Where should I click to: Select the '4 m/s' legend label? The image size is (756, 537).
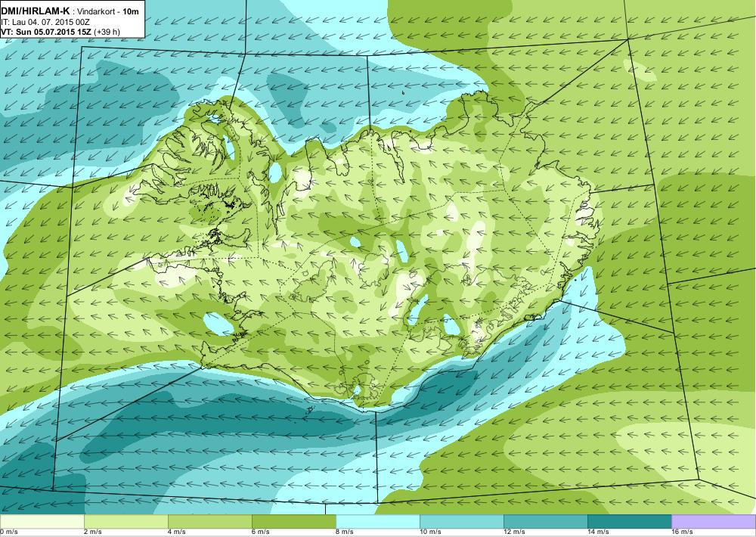pyautogui.click(x=176, y=532)
